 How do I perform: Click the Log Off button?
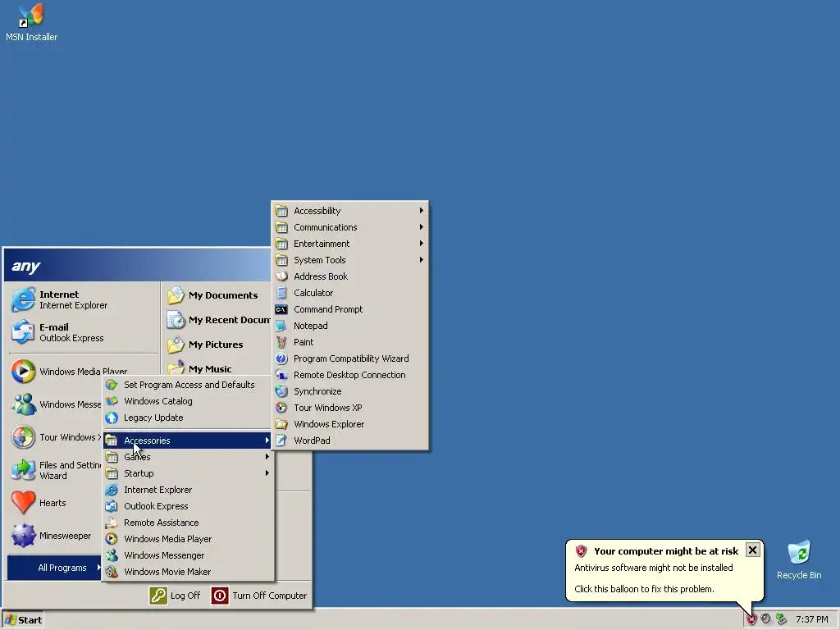[176, 596]
